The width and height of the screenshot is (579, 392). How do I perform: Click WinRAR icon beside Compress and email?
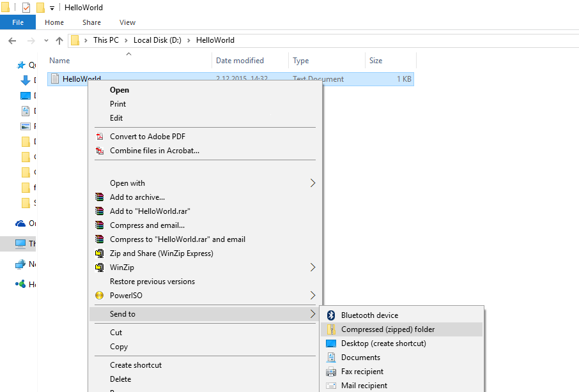pos(99,225)
